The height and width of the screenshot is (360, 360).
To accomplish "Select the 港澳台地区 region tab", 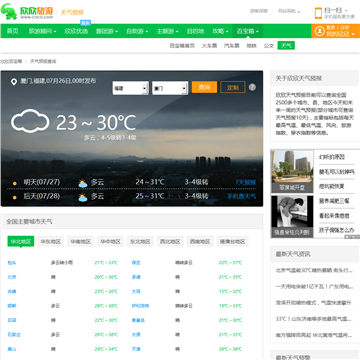I will (232, 241).
